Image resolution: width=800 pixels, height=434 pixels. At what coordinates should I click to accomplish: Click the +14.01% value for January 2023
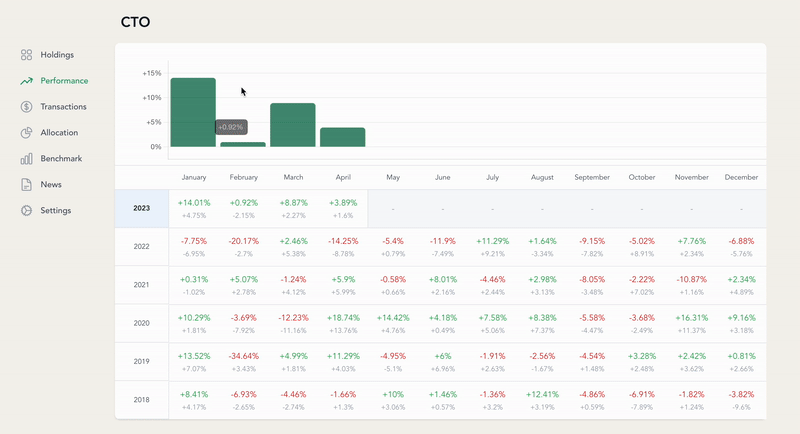(194, 202)
